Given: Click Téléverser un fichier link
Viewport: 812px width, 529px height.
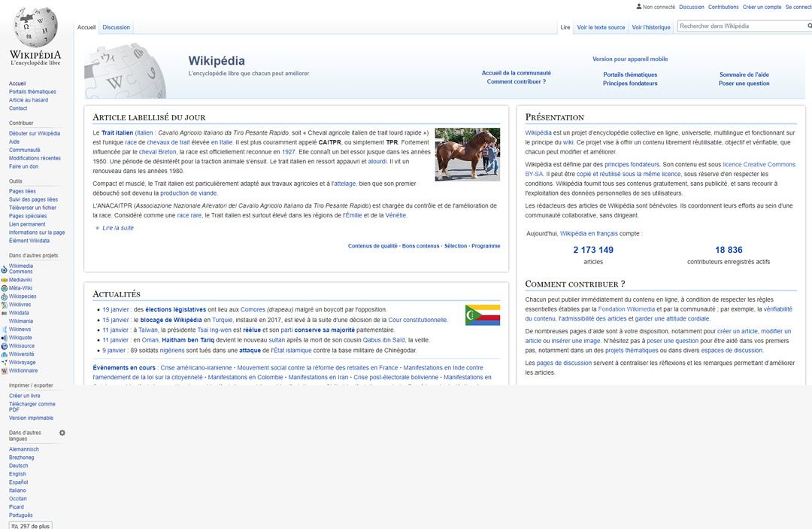Looking at the screenshot, I should click(32, 208).
